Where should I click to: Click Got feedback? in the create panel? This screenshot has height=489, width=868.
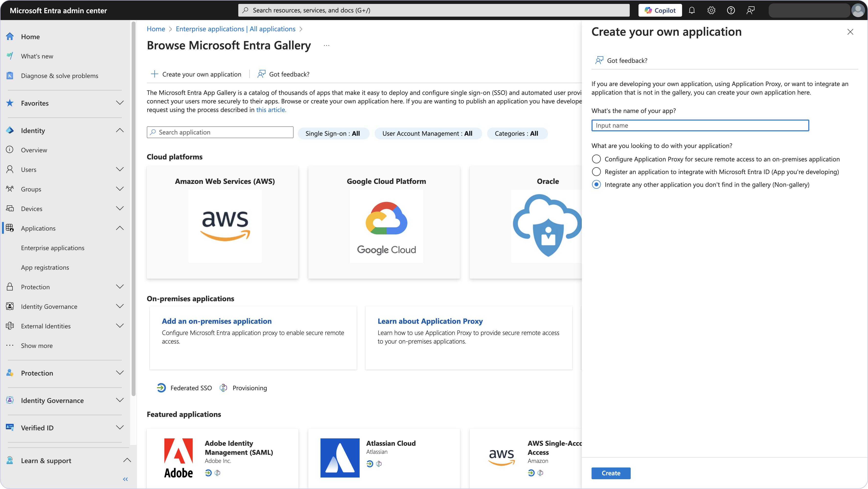pyautogui.click(x=621, y=60)
